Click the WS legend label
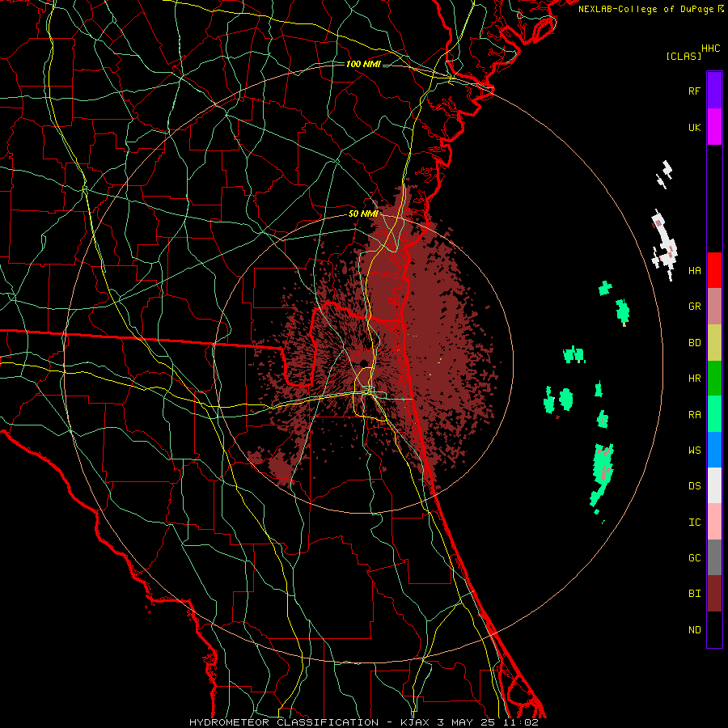The width and height of the screenshot is (728, 728). coord(694,450)
